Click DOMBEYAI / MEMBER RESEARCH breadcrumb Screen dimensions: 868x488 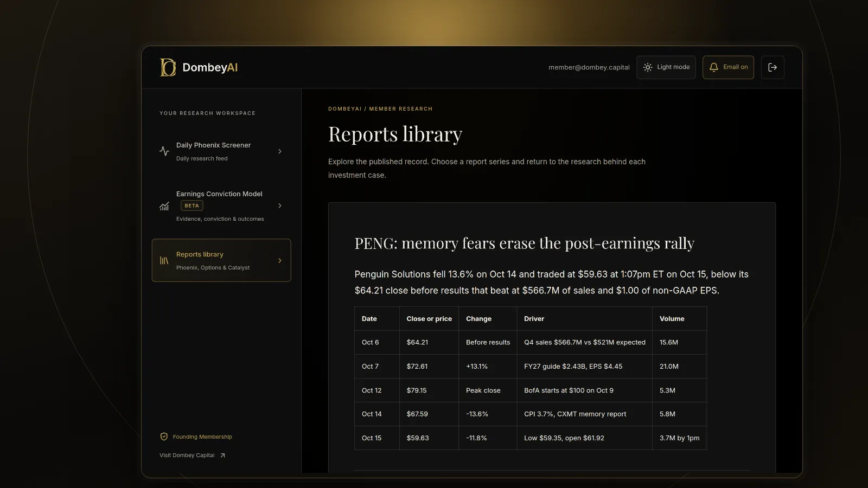coord(380,109)
